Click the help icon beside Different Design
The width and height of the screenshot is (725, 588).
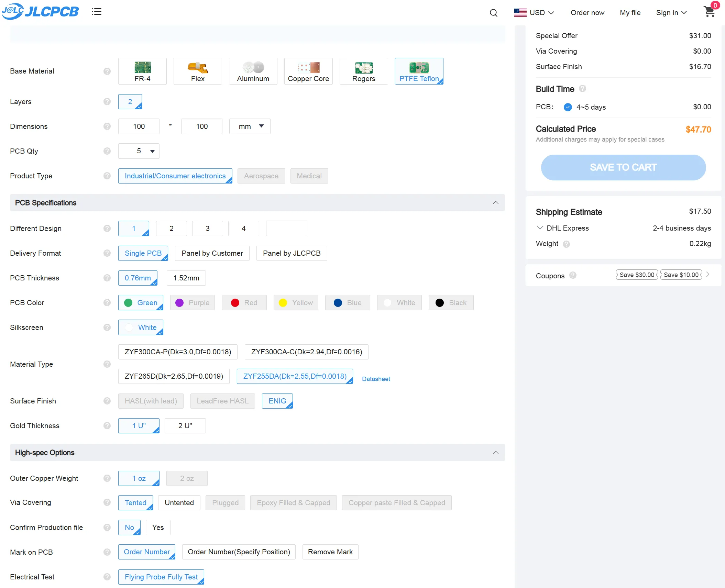107,229
